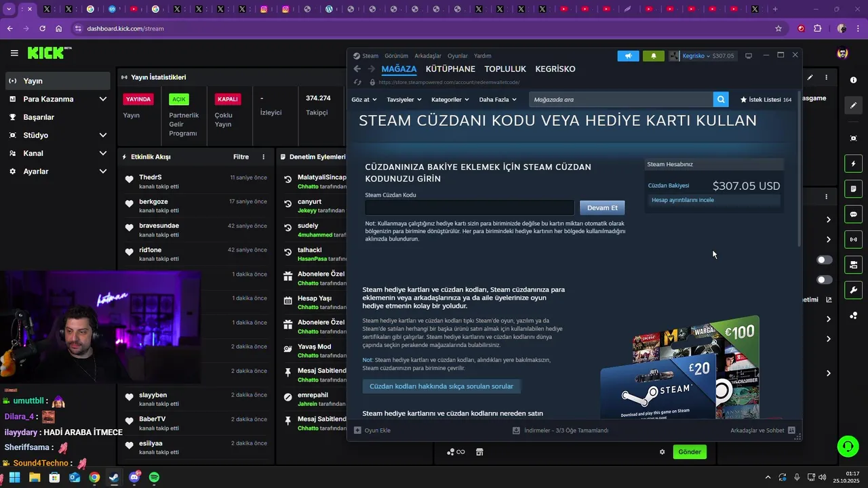Open Görünüm menu in Steam

pos(396,56)
